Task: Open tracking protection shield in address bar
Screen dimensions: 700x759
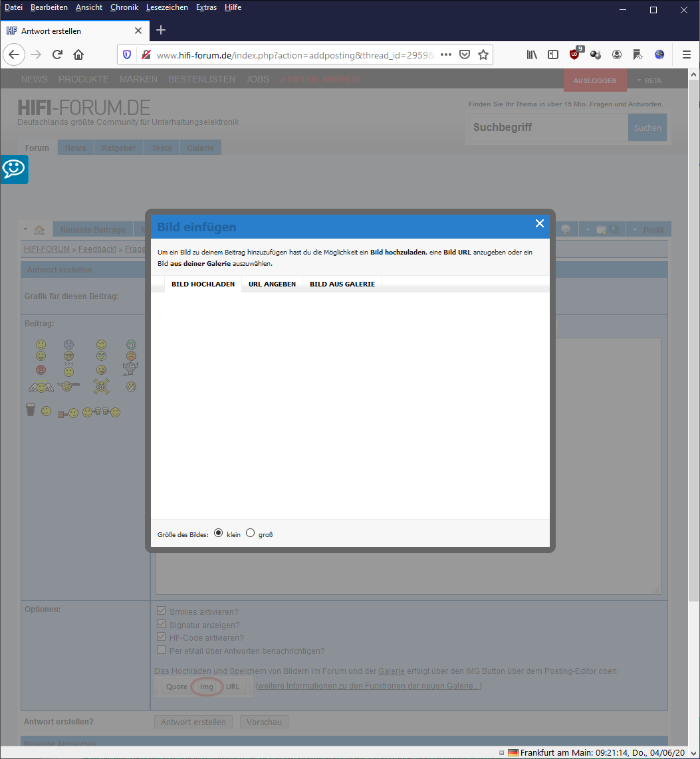Action: [127, 54]
